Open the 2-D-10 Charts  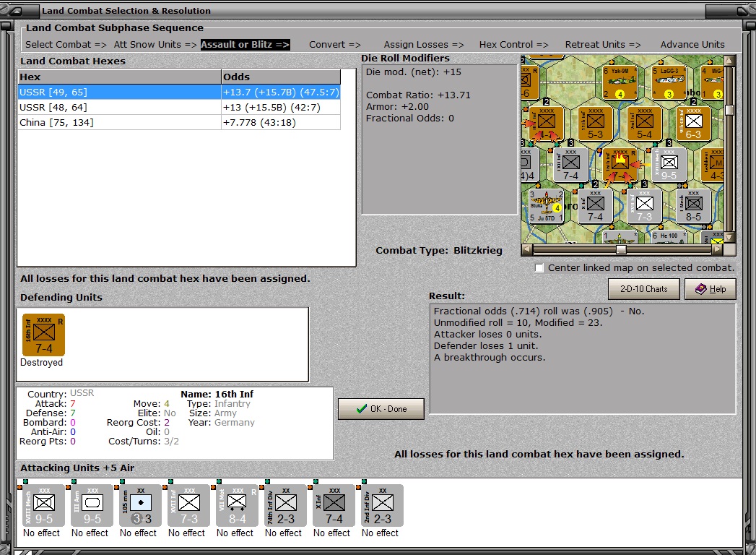point(643,289)
